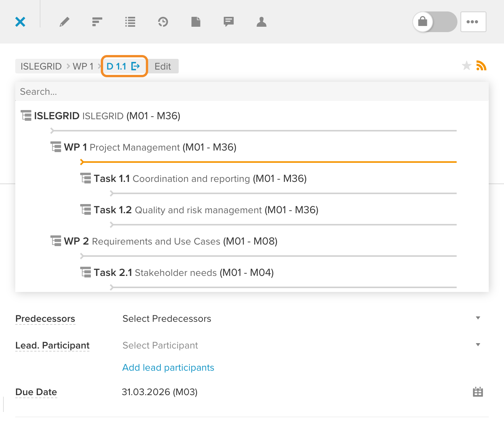Click the due date value 31.03.2026 (M03)
Viewport: 504px width, 428px height.
pos(160,392)
